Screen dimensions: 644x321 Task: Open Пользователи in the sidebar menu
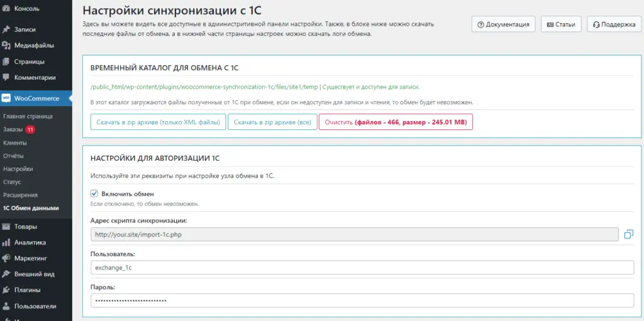coord(36,306)
